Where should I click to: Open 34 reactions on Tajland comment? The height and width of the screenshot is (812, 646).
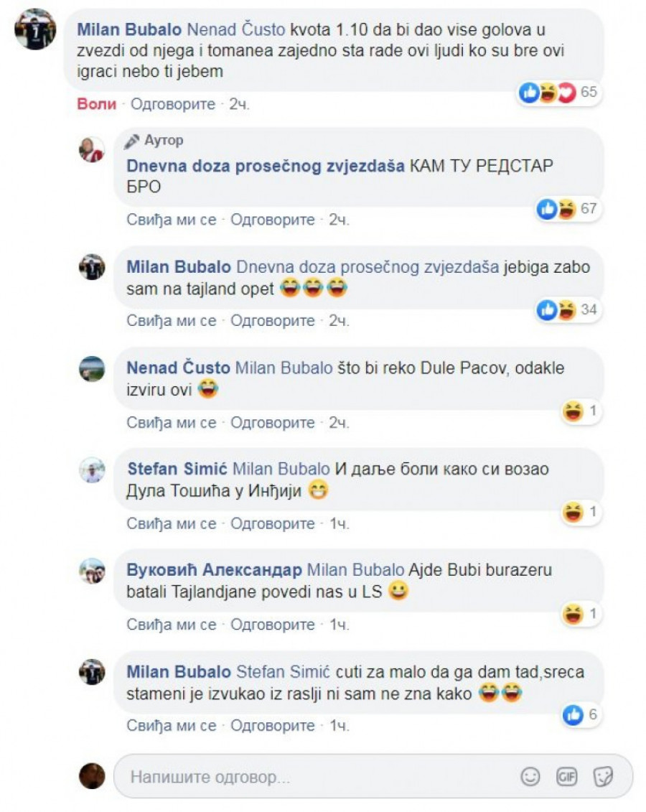(568, 309)
